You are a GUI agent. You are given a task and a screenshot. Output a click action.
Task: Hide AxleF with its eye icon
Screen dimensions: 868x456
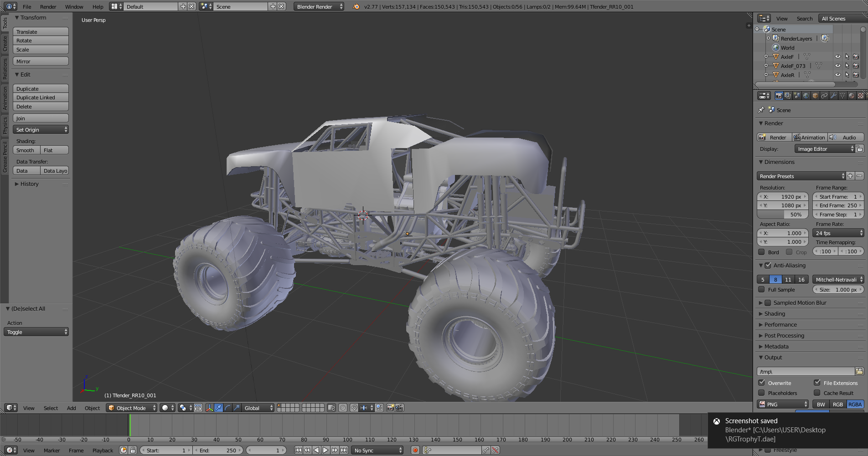tap(838, 56)
